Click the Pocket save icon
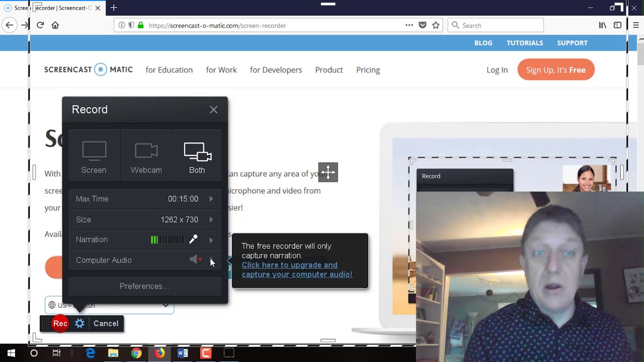This screenshot has width=644, height=362. pos(423,25)
